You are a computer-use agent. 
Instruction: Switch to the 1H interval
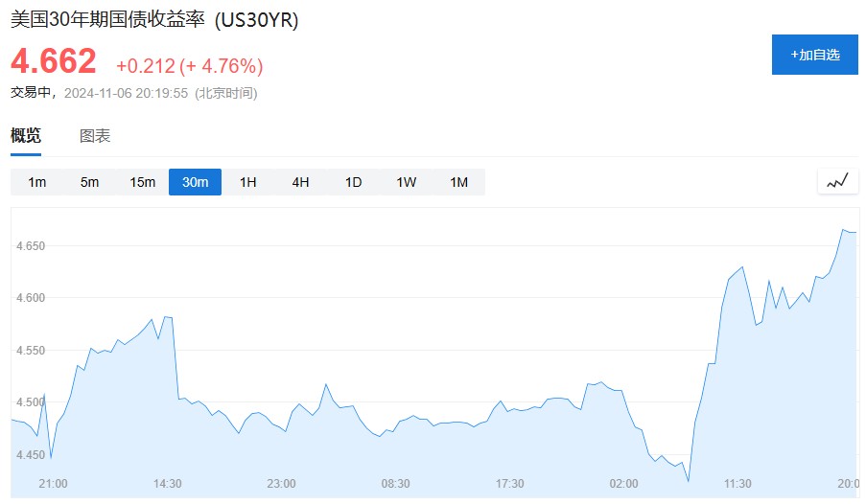[248, 182]
